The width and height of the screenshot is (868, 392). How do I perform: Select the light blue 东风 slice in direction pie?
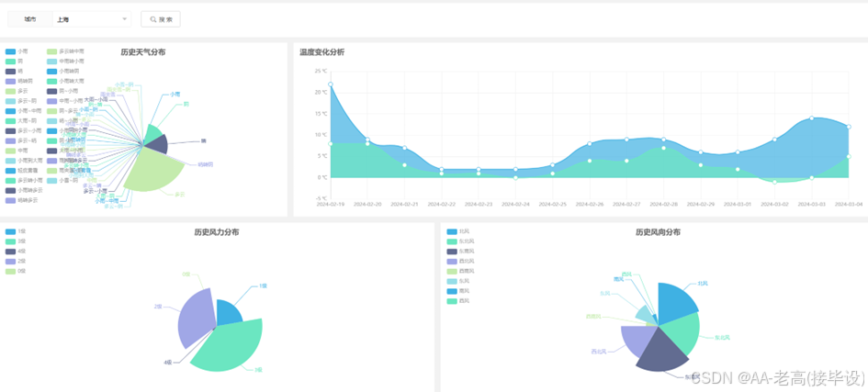tap(646, 315)
